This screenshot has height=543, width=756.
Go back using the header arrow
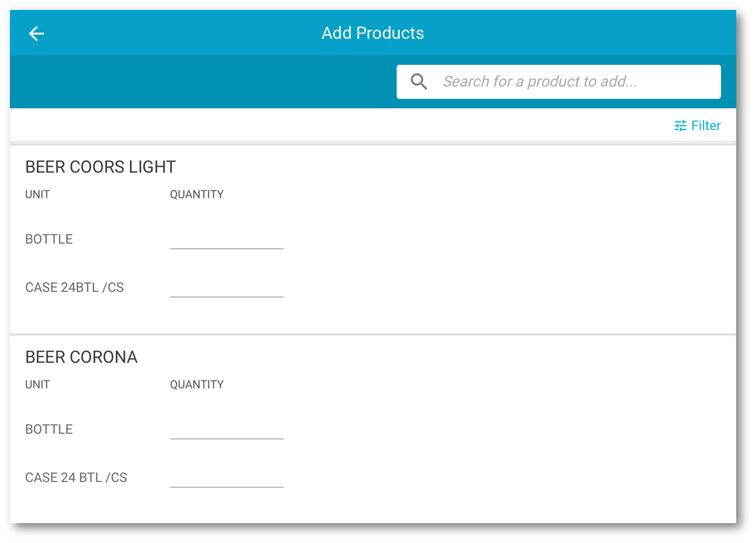[x=36, y=34]
